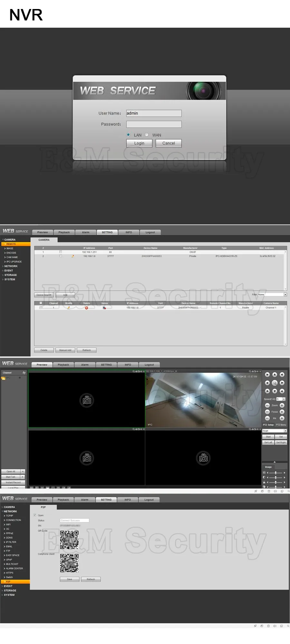
Task: Click the Save button on the P2P page
Action: pyautogui.click(x=70, y=579)
